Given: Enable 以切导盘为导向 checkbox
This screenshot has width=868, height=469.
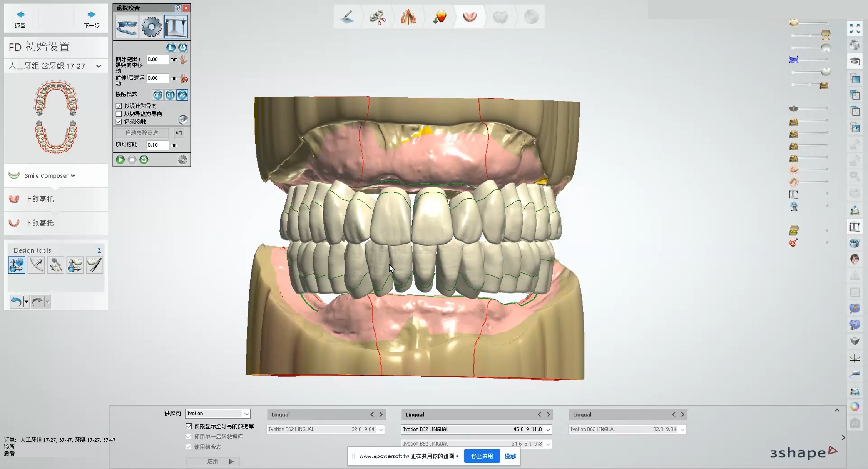Looking at the screenshot, I should click(x=119, y=114).
